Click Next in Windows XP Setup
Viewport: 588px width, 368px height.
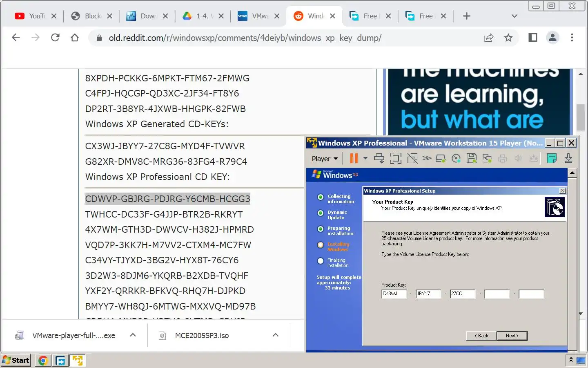(x=512, y=336)
